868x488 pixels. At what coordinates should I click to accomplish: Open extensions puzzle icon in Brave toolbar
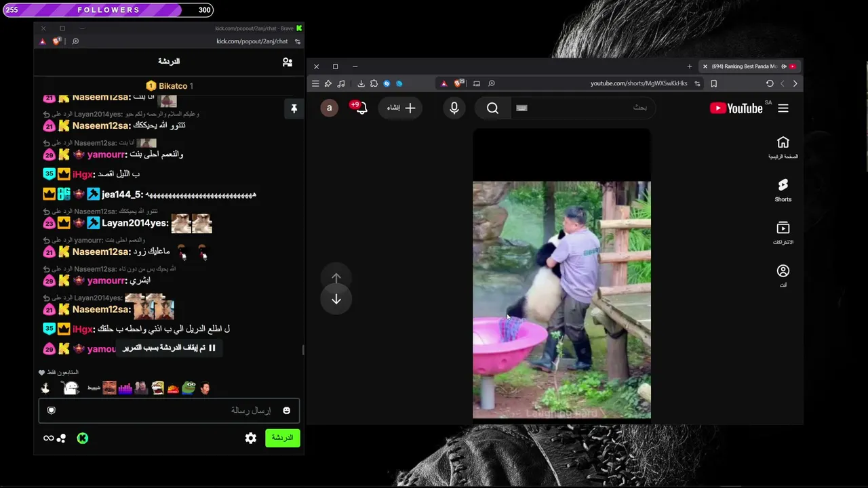click(374, 83)
